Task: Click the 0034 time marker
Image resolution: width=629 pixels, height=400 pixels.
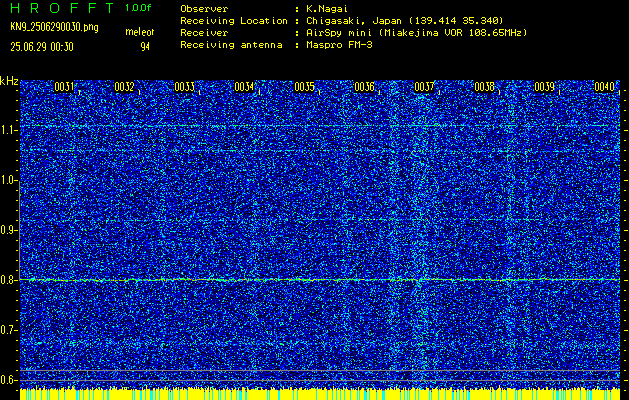Action: coord(244,87)
